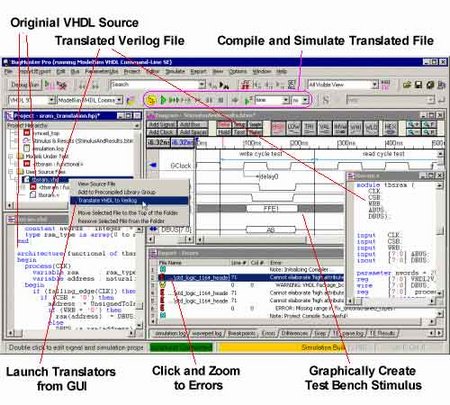The image size is (450, 405).
Task: Pause the simulation with the pause icon
Action: pyautogui.click(x=209, y=100)
